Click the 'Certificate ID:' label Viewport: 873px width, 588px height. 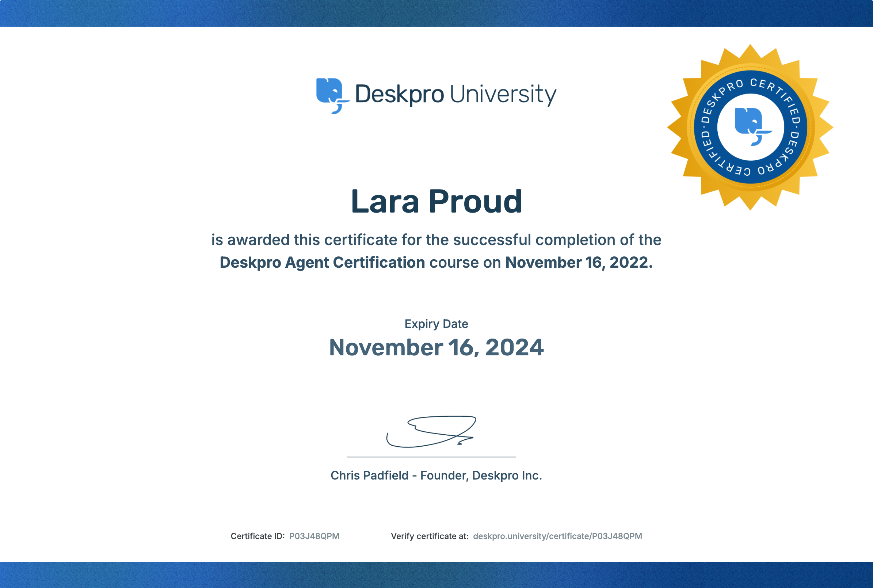pos(258,536)
